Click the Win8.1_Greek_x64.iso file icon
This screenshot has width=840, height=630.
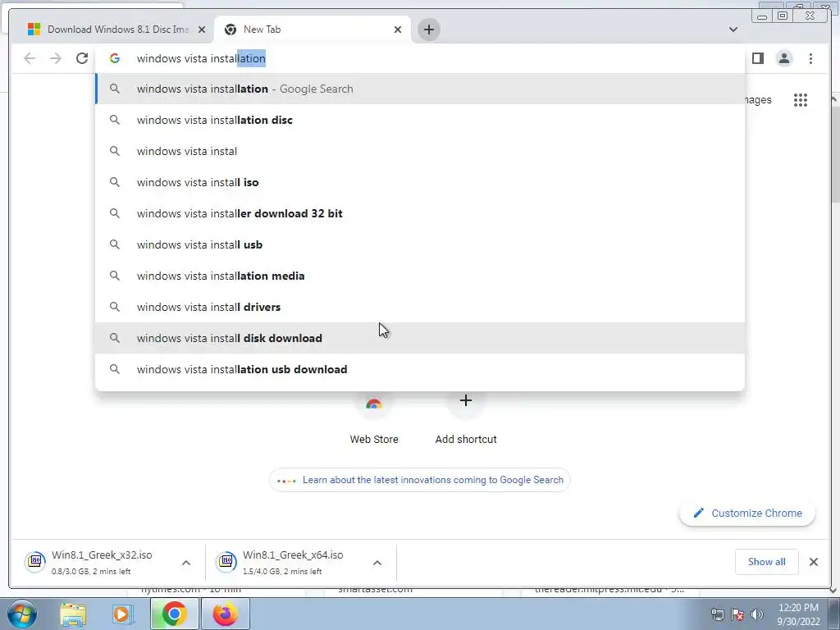coord(226,561)
